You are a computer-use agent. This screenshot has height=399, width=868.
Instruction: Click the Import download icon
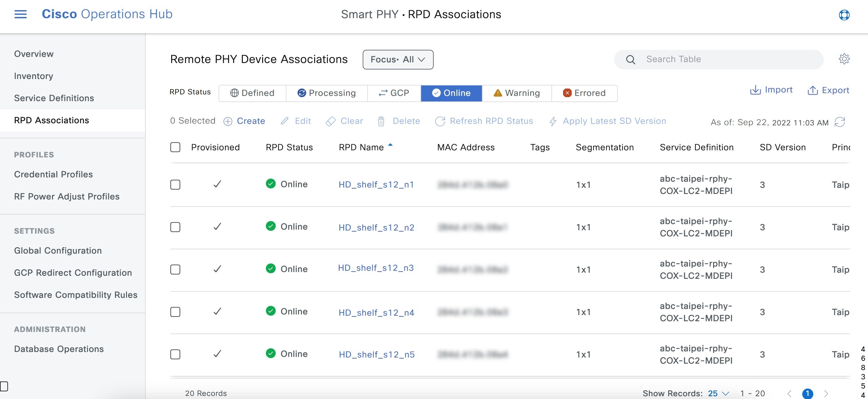tap(755, 90)
